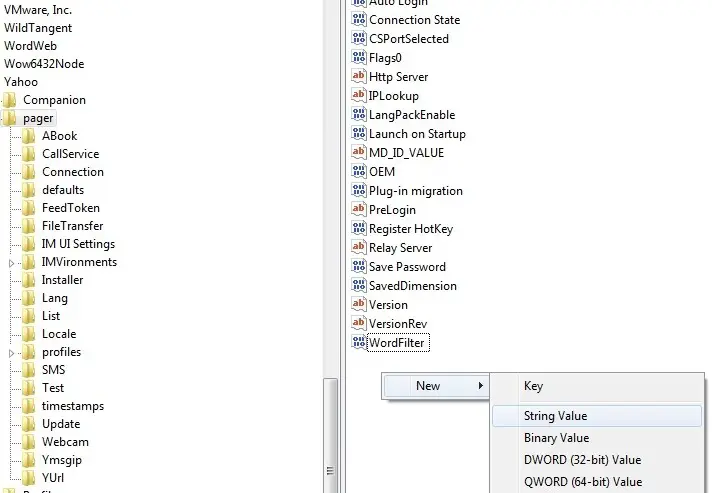Viewport: 712px width, 493px height.
Task: Click the Flags0 DWORD icon
Action: [359, 58]
